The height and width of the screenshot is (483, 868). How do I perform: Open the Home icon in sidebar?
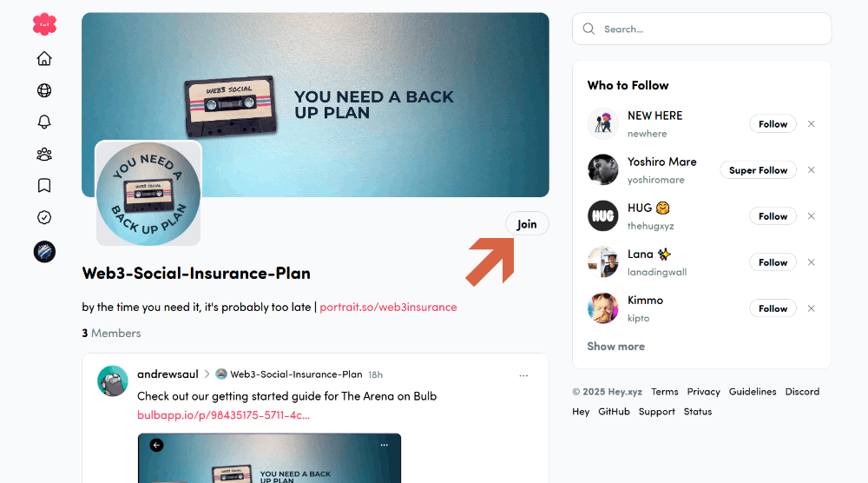(44, 58)
